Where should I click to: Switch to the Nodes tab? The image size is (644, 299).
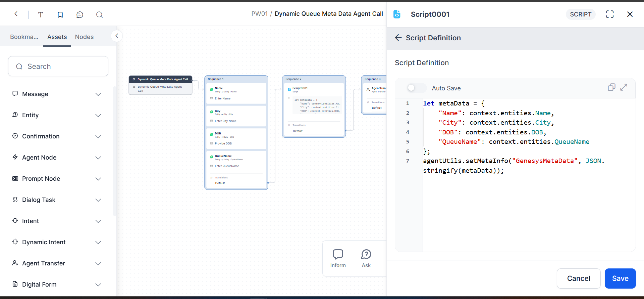coord(84,37)
